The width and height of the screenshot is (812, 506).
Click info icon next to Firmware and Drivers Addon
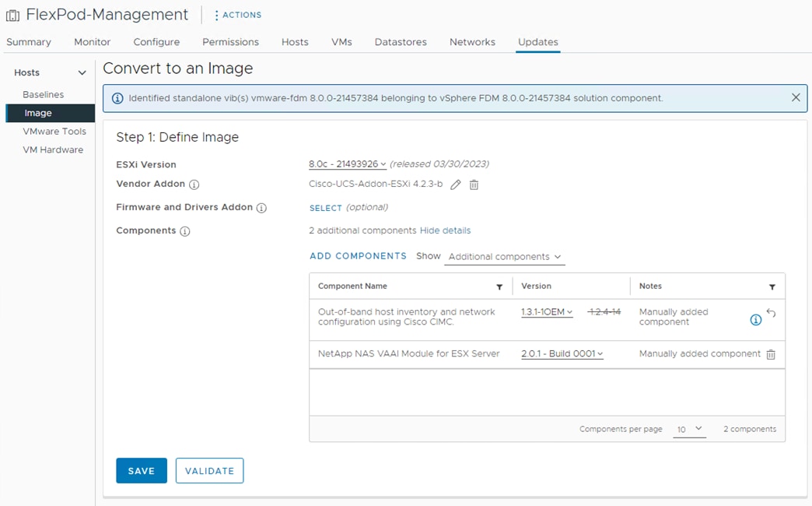(x=261, y=208)
